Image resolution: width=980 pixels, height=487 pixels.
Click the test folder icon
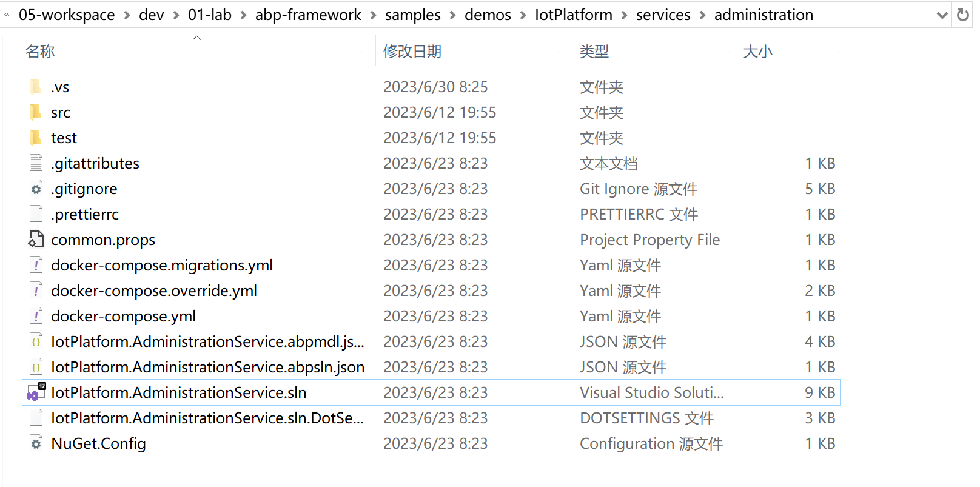coord(36,138)
